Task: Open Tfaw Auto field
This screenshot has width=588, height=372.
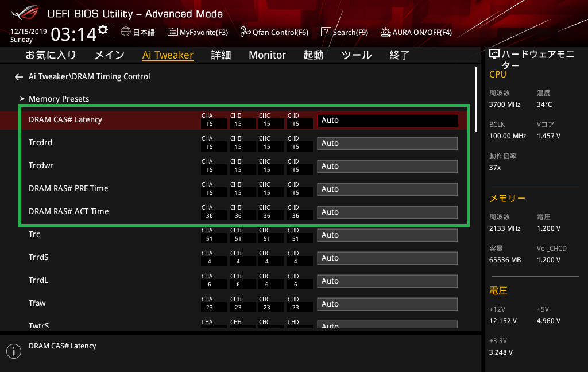Action: click(x=388, y=304)
